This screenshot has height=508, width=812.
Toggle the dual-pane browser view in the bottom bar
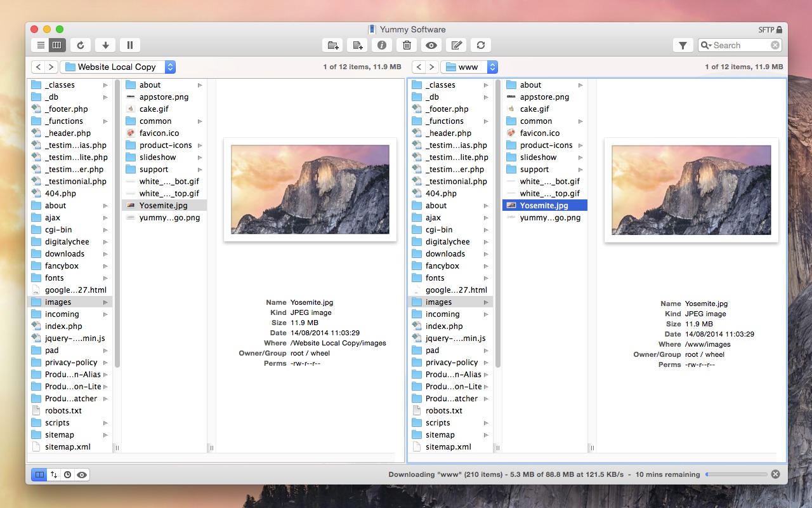coord(39,474)
